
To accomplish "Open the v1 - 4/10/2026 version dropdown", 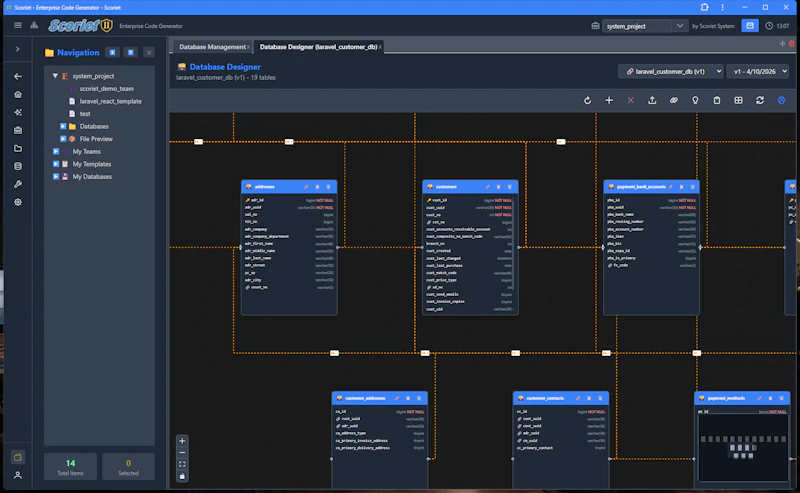I will coord(758,71).
